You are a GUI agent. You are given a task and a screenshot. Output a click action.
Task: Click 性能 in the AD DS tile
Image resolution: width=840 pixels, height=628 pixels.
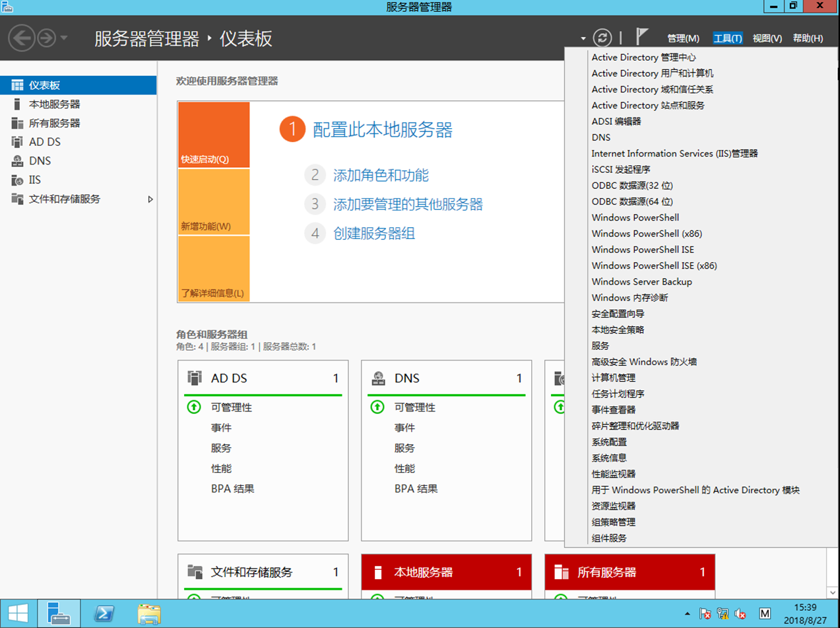coord(222,468)
